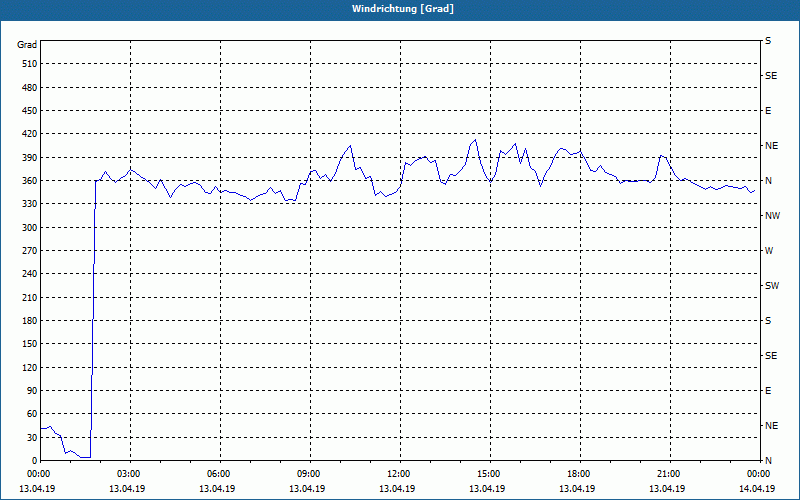Viewport: 800px width, 500px height.
Task: Click the E compass label level with 90
Action: tap(768, 391)
